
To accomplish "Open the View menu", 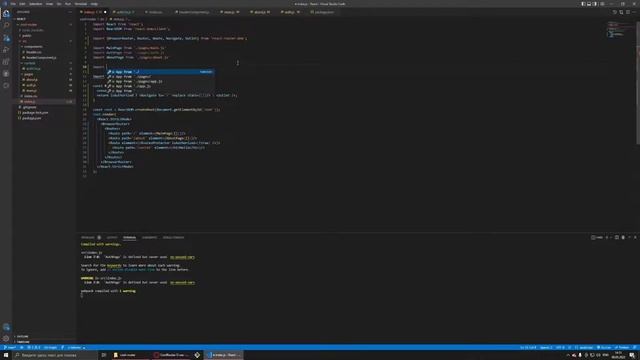I will [x=49, y=4].
